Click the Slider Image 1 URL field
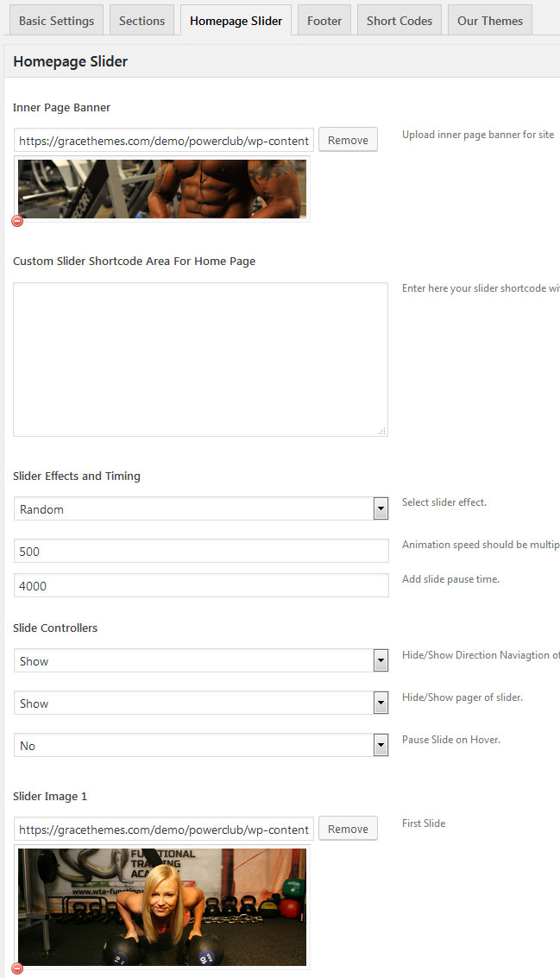 point(164,830)
